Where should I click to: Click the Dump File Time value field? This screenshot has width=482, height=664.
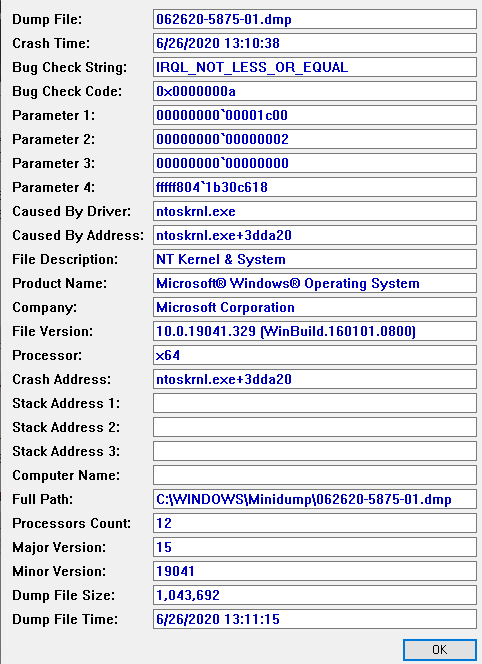pyautogui.click(x=315, y=619)
